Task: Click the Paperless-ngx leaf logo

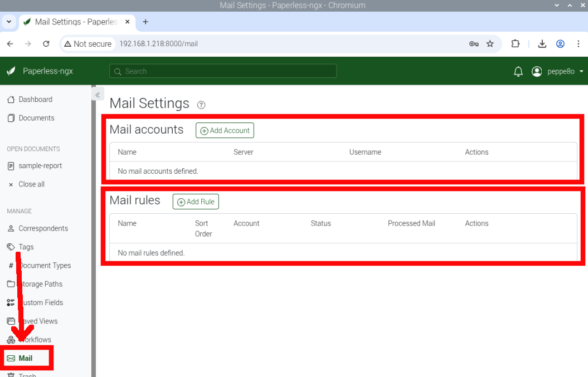Action: (11, 71)
